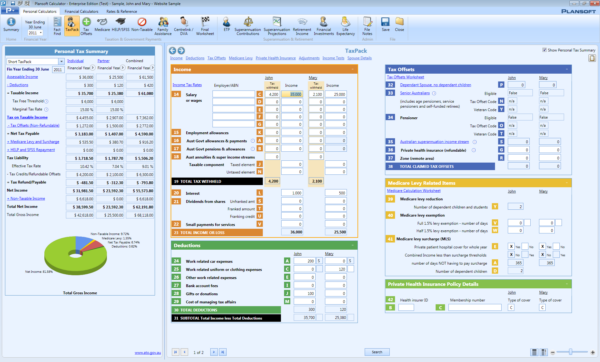Switch to Financial Calculators tab
This screenshot has width=600, height=362.
[82, 11]
